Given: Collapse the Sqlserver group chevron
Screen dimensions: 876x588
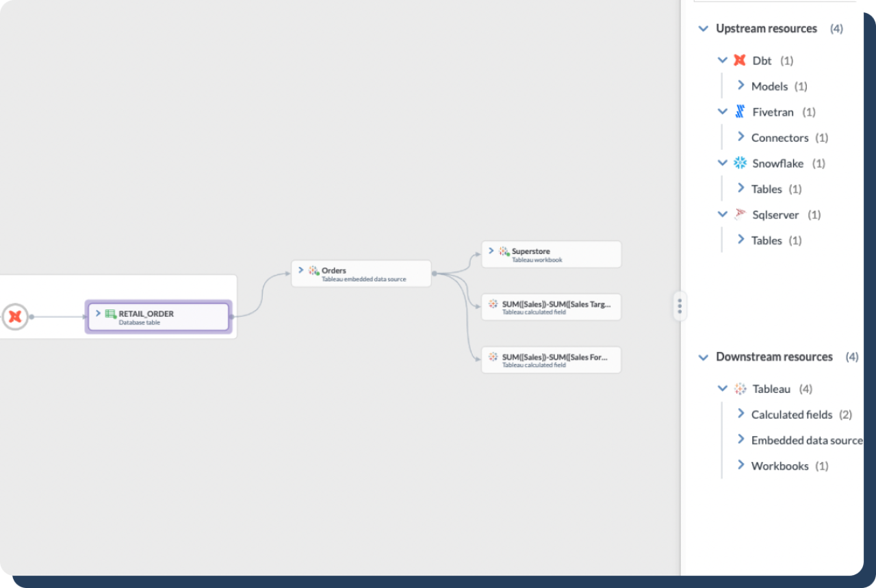Looking at the screenshot, I should (x=722, y=214).
